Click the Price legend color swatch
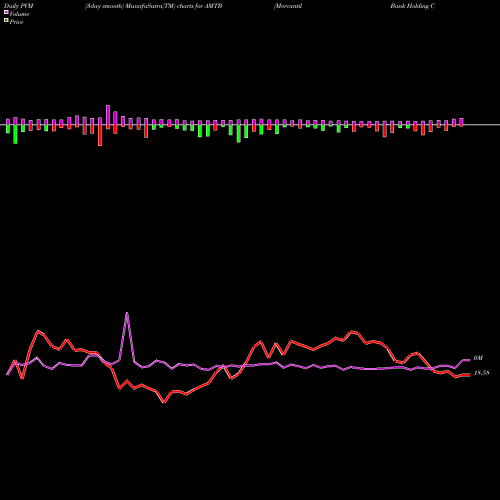500x500 pixels. [6, 21]
